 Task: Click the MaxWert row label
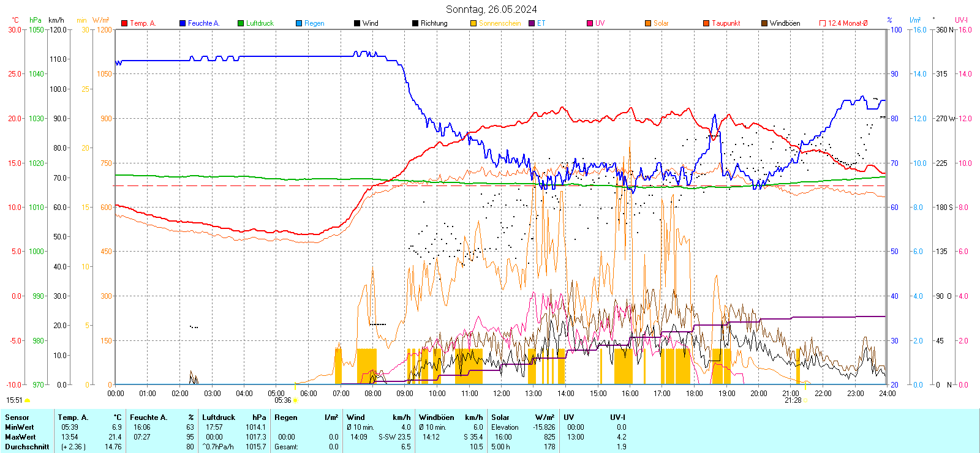click(x=20, y=437)
